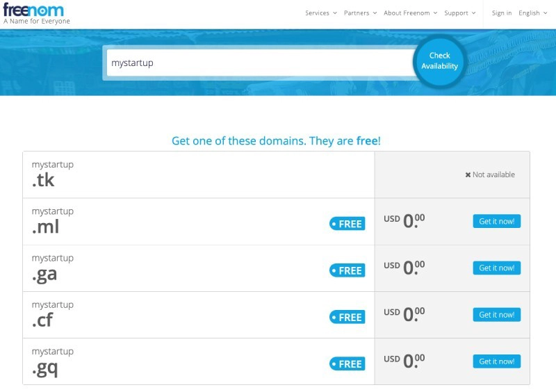The height and width of the screenshot is (392, 556).
Task: Click the domain search field containing mystartup
Action: (x=262, y=63)
